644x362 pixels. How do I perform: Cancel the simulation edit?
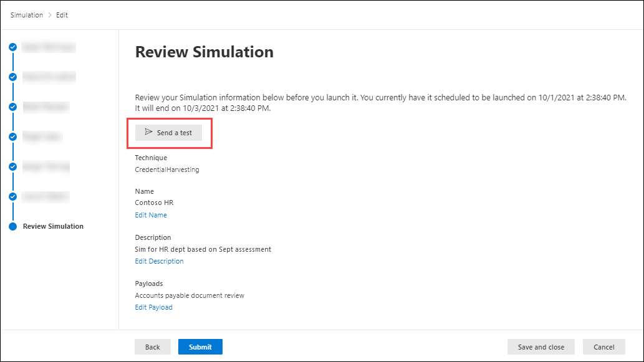[x=603, y=347]
